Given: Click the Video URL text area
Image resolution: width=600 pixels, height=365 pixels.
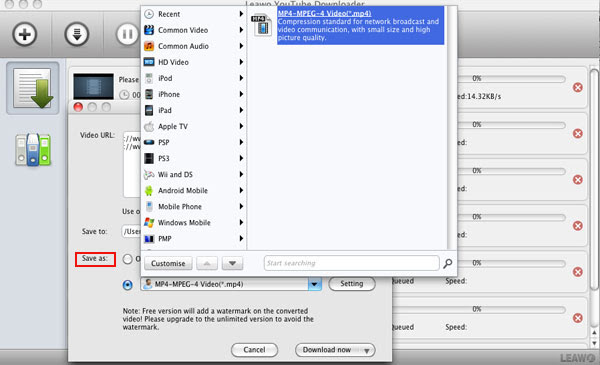Looking at the screenshot, I should pos(132,165).
